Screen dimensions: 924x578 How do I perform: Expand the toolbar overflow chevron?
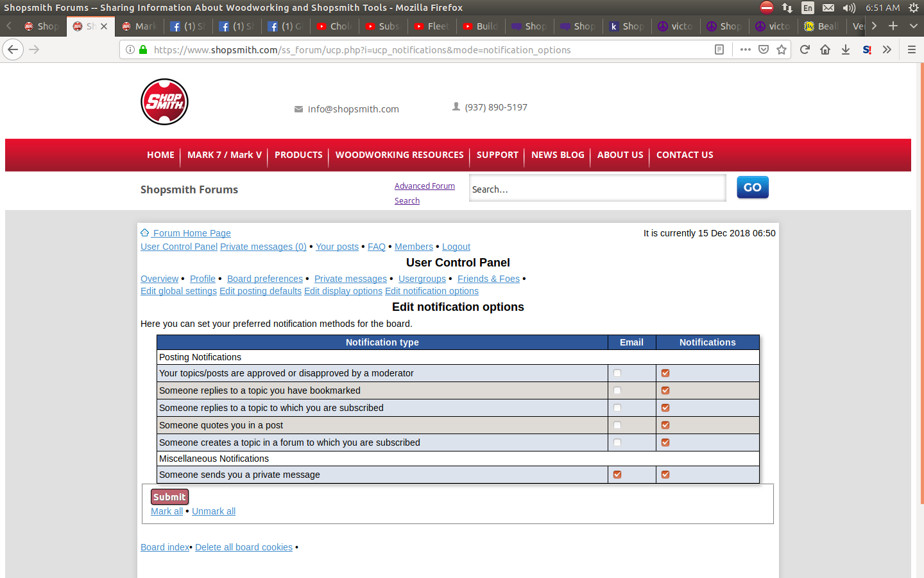(x=887, y=49)
